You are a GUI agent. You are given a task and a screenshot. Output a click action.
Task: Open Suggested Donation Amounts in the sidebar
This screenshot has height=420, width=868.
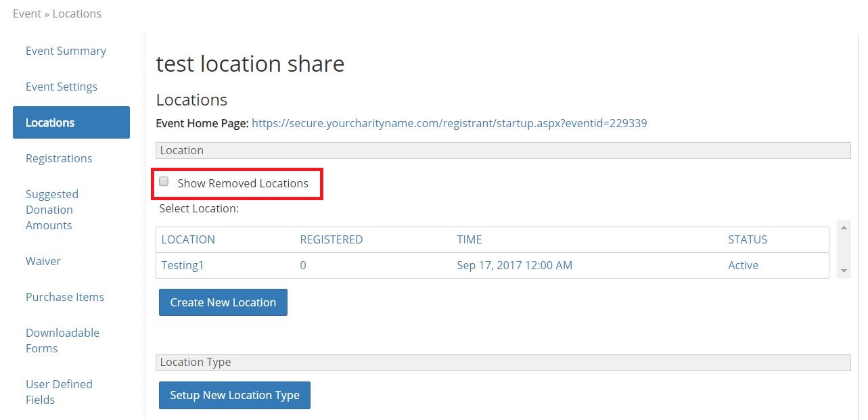click(x=52, y=210)
